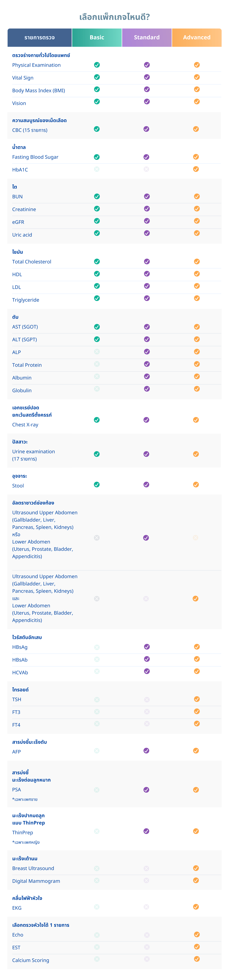The height and width of the screenshot is (980, 229).
Task: Click orange check for HbA1C Advanced
Action: [x=196, y=169]
